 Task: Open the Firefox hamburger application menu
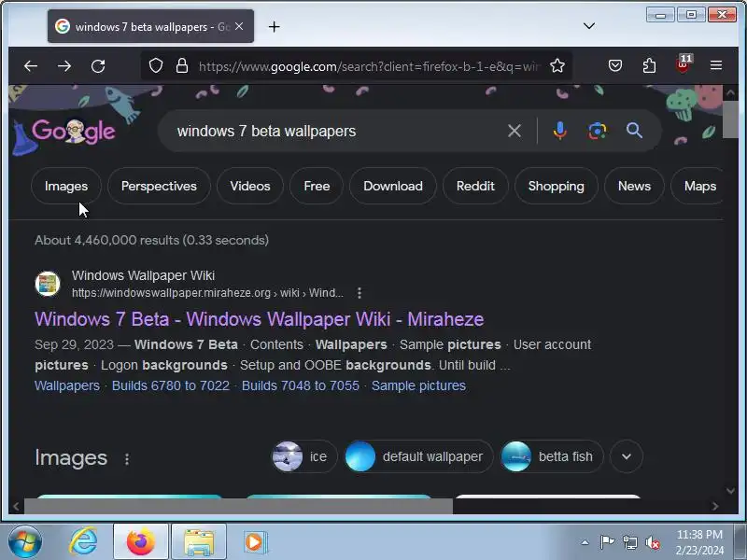[716, 65]
